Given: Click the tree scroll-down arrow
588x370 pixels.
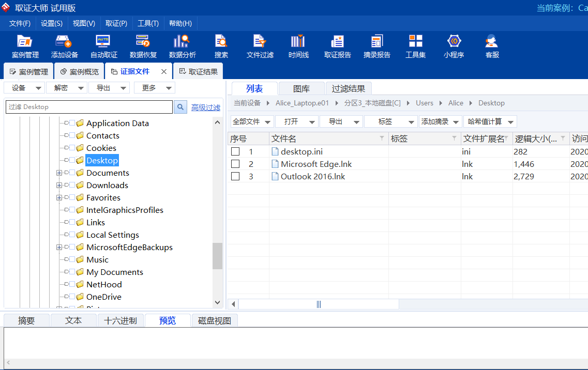Looking at the screenshot, I should [218, 302].
